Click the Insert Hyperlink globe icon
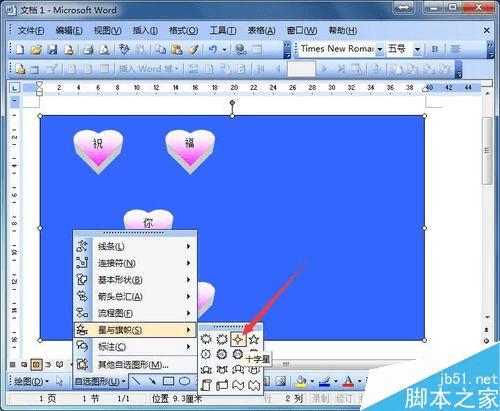Screen dimensions: 500x411 241,50
